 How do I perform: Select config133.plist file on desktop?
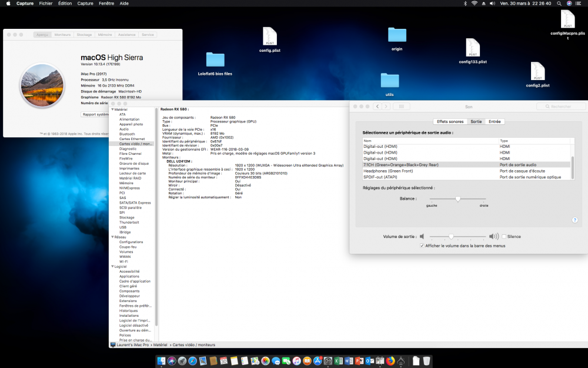[473, 51]
